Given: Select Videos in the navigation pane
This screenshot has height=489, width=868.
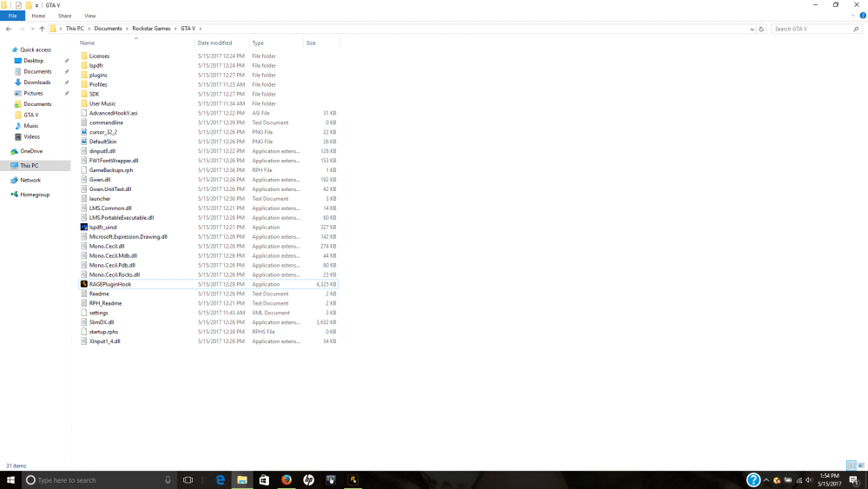Looking at the screenshot, I should pos(31,136).
